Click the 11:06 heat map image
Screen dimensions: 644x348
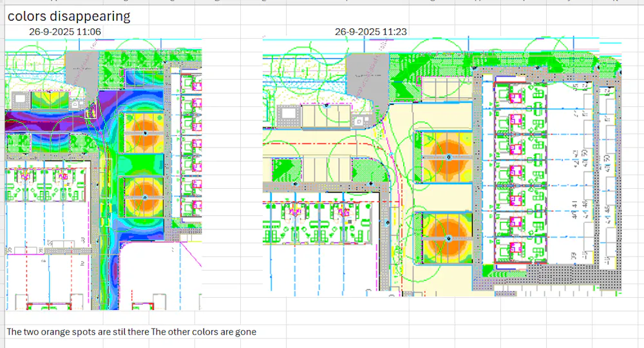pos(104,174)
